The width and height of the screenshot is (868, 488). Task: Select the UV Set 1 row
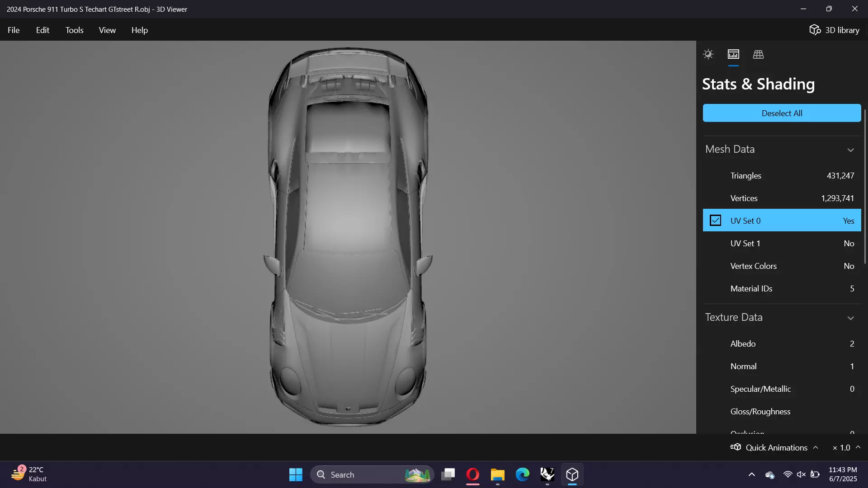pos(782,243)
